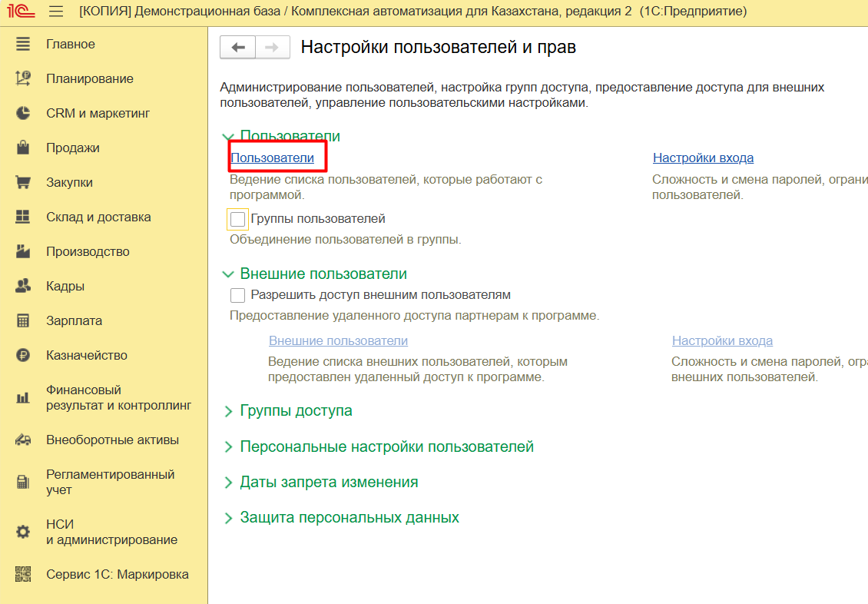This screenshot has height=604, width=868.
Task: Click the Сервис 1С: Маркировка QR icon
Action: pyautogui.click(x=23, y=574)
